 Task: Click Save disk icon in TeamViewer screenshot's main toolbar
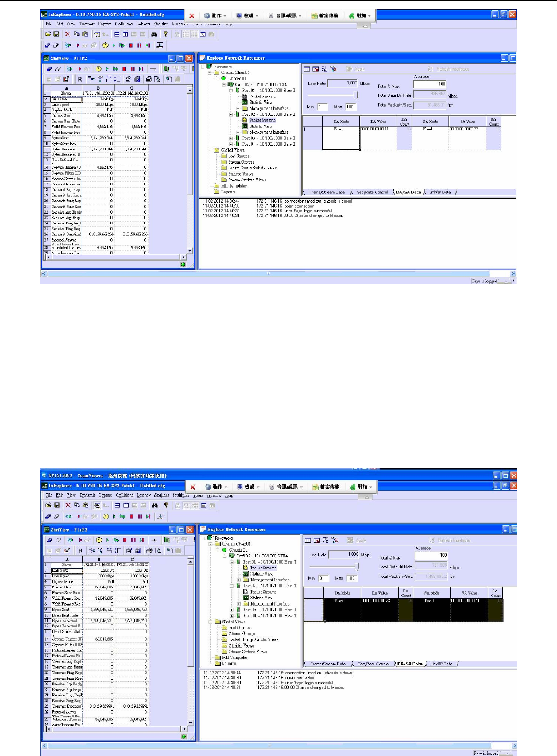[57, 505]
